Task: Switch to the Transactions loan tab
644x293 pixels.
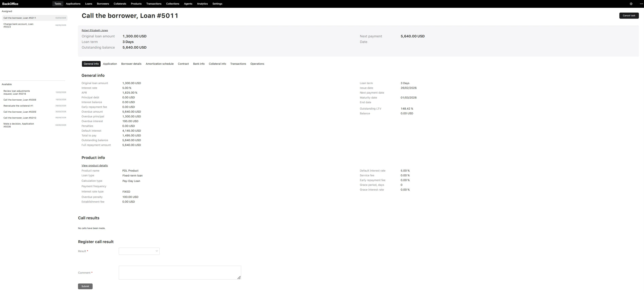Action: point(238,64)
